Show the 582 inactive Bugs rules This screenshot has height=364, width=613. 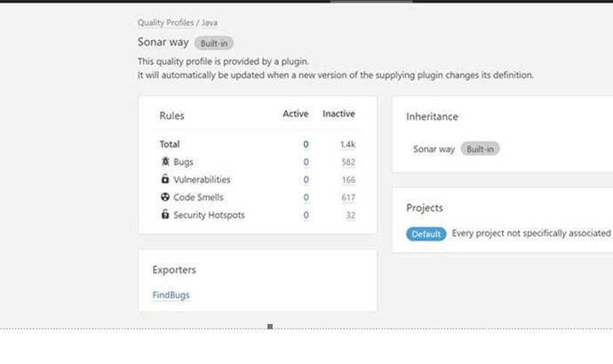[347, 162]
